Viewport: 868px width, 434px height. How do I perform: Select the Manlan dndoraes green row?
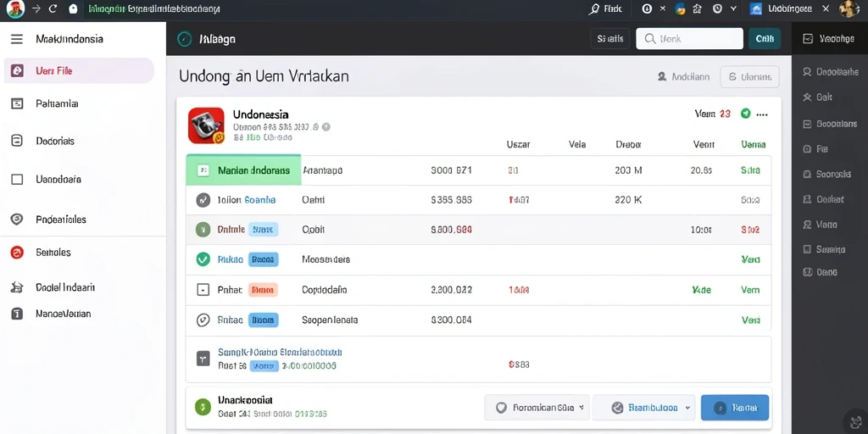(243, 170)
